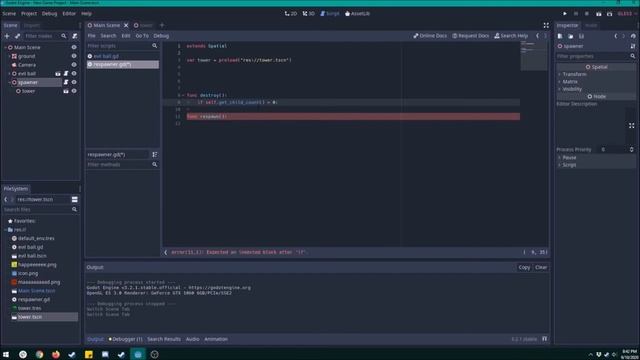Open the Editor menu

69,13
